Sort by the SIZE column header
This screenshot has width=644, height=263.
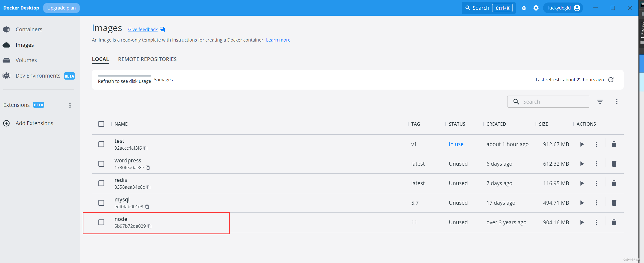(x=543, y=124)
